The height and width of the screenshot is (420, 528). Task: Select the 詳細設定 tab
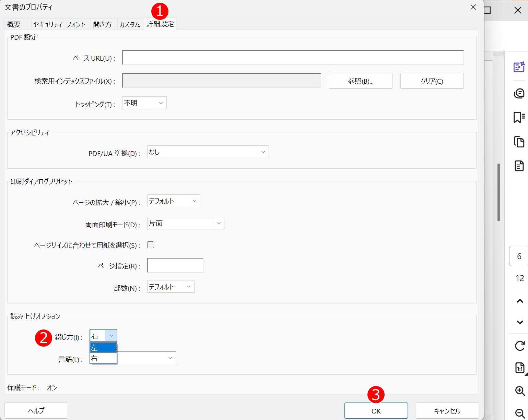(x=160, y=24)
